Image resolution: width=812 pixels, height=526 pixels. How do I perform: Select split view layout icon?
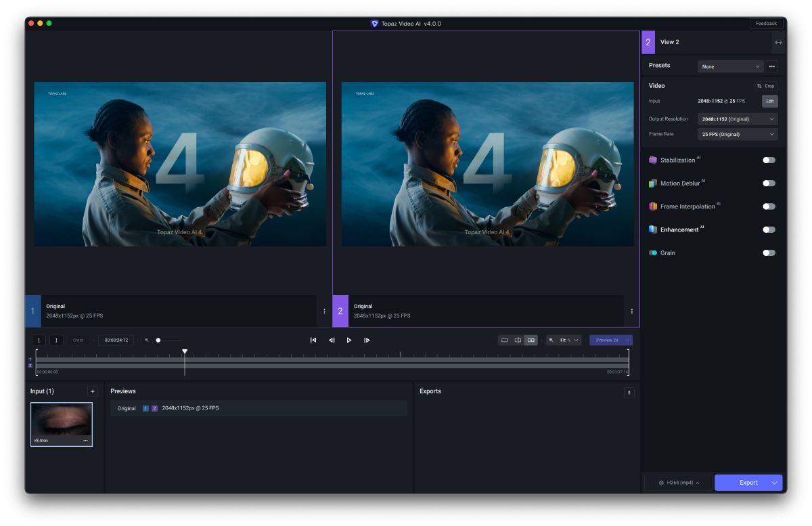[518, 340]
